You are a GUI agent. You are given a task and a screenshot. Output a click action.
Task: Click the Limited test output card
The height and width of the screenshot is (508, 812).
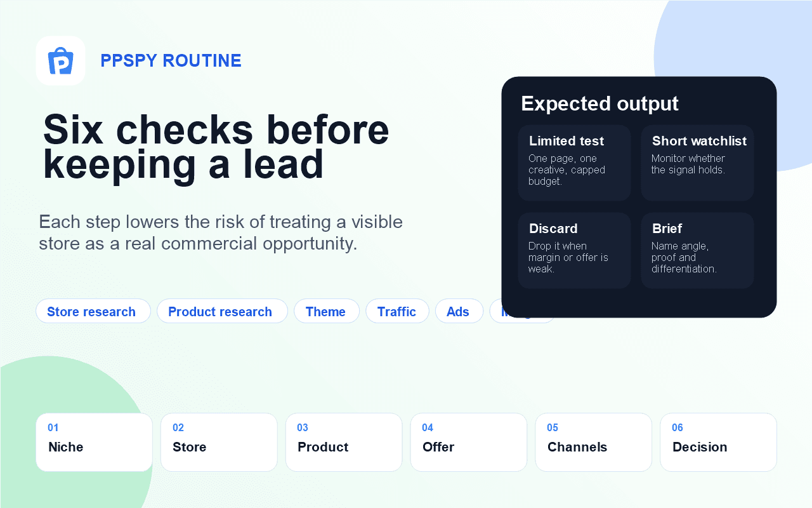point(575,163)
